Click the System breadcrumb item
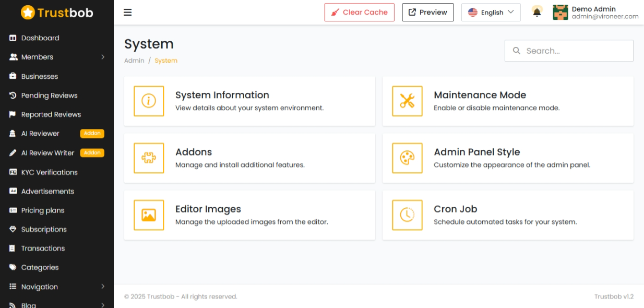644x308 pixels. 166,61
